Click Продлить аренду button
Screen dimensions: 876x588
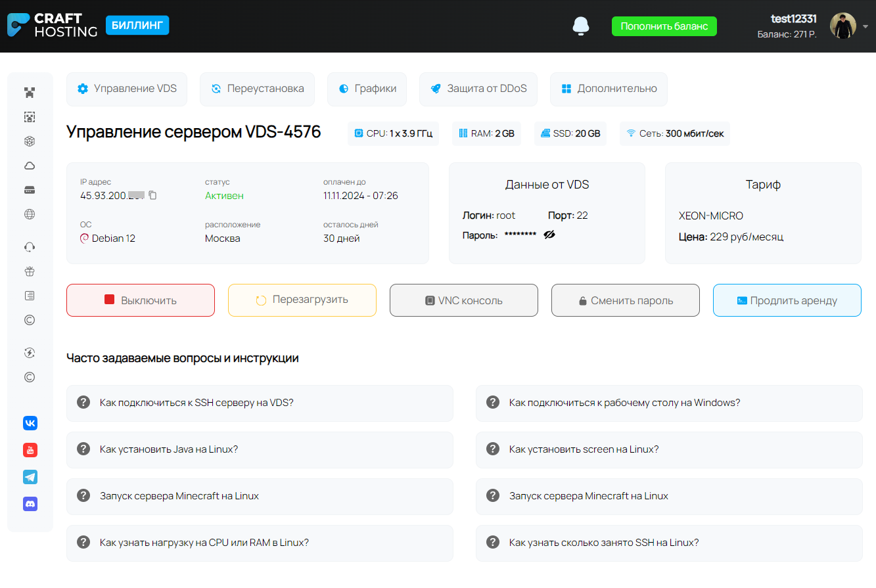787,300
